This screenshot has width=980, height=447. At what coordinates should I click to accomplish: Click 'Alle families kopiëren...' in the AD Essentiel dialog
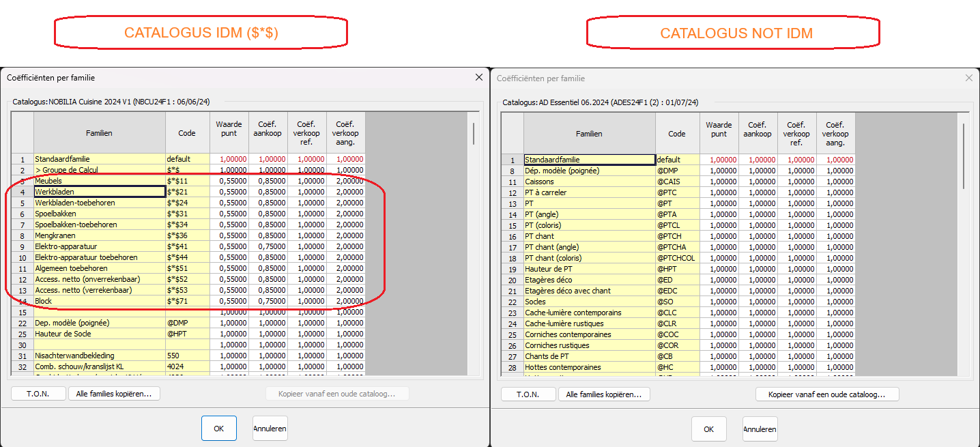coord(604,394)
